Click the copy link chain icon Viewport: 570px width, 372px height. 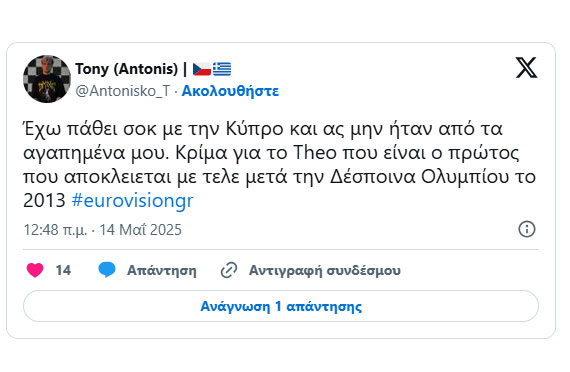(229, 270)
